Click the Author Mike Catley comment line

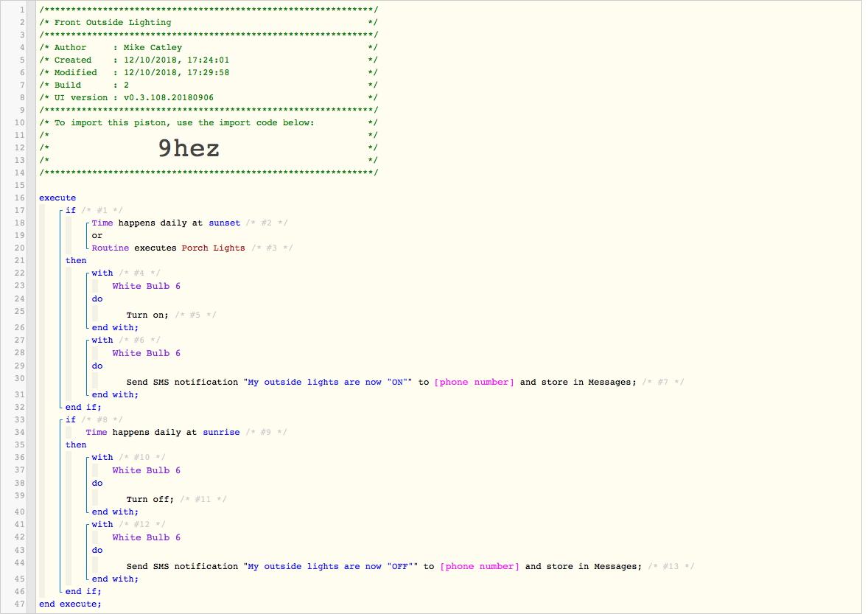209,48
